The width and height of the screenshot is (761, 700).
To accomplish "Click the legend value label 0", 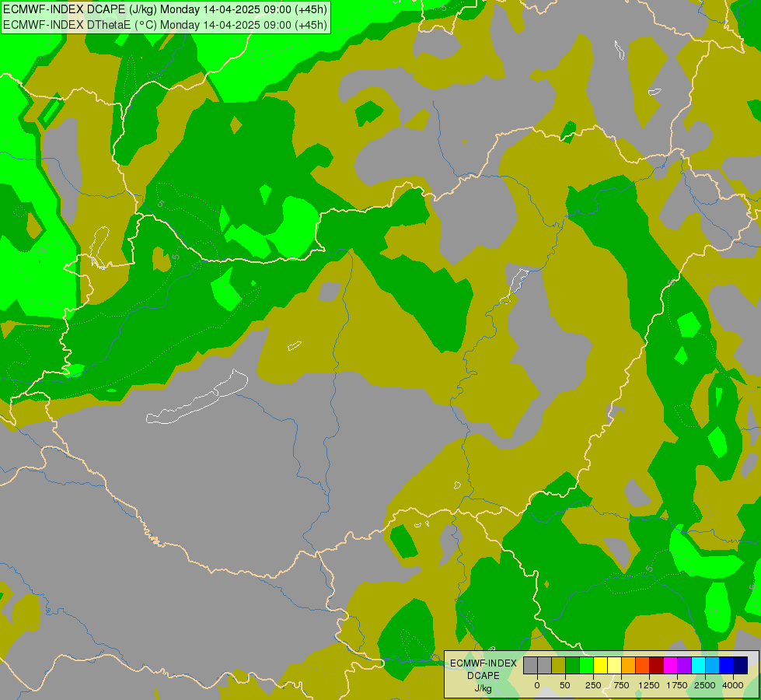I will click(x=537, y=685).
